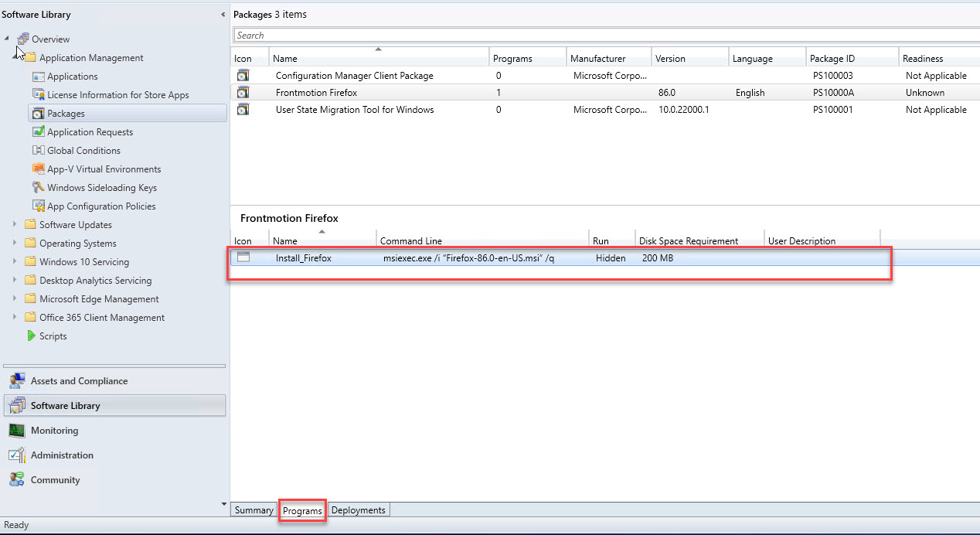Image resolution: width=980 pixels, height=535 pixels.
Task: Click the Global Conditions icon
Action: 39,151
